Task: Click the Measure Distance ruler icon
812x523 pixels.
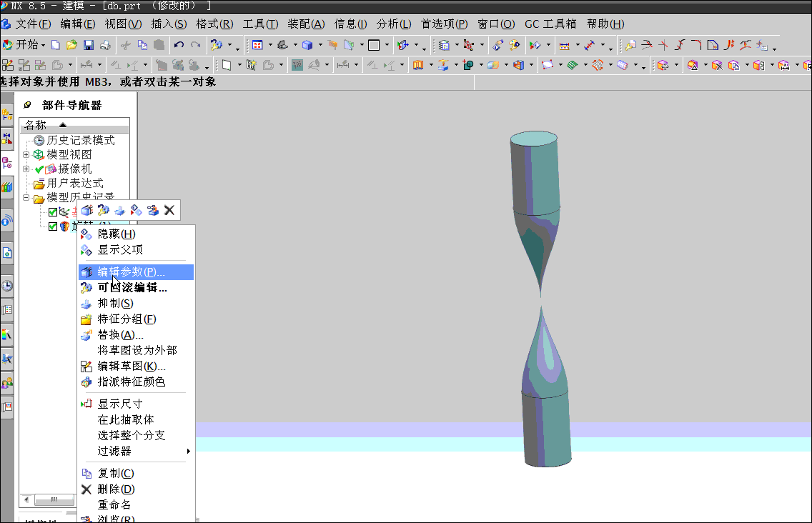Action: pyautogui.click(x=565, y=46)
